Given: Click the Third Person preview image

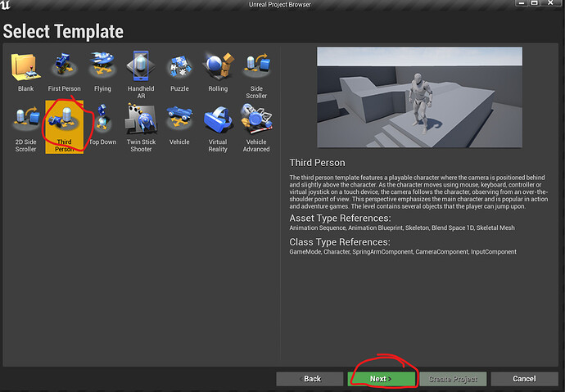Looking at the screenshot, I should pos(418,98).
